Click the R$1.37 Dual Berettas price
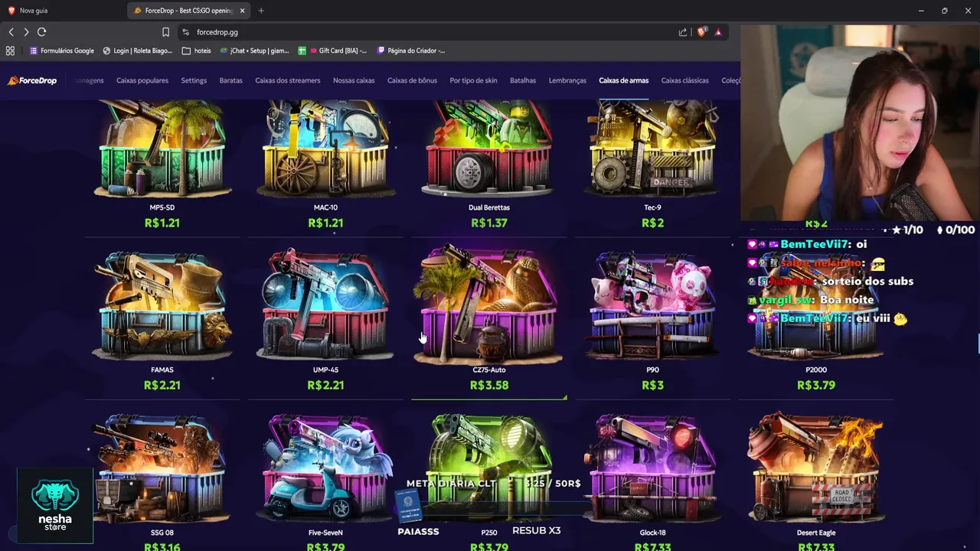This screenshot has height=551, width=980. tap(489, 223)
